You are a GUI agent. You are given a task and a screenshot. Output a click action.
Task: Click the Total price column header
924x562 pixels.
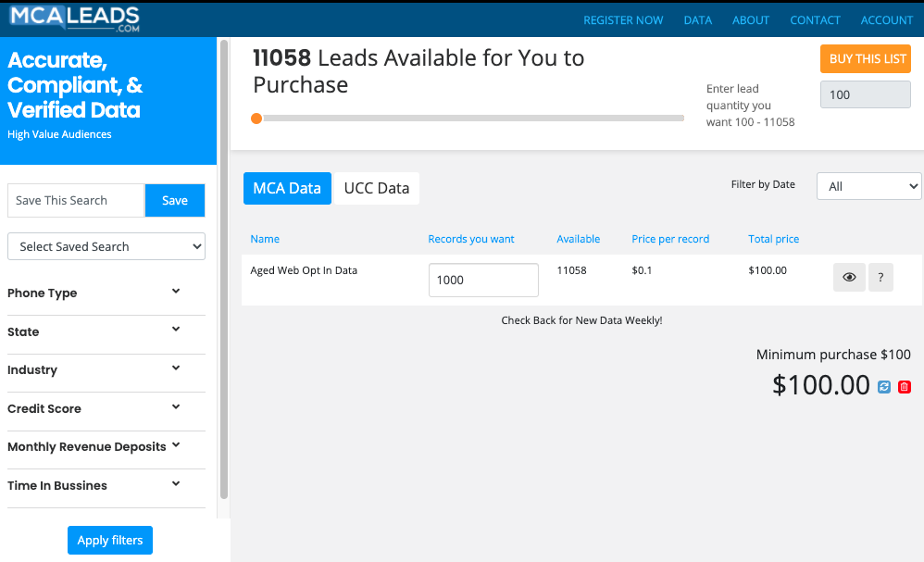[x=774, y=239]
